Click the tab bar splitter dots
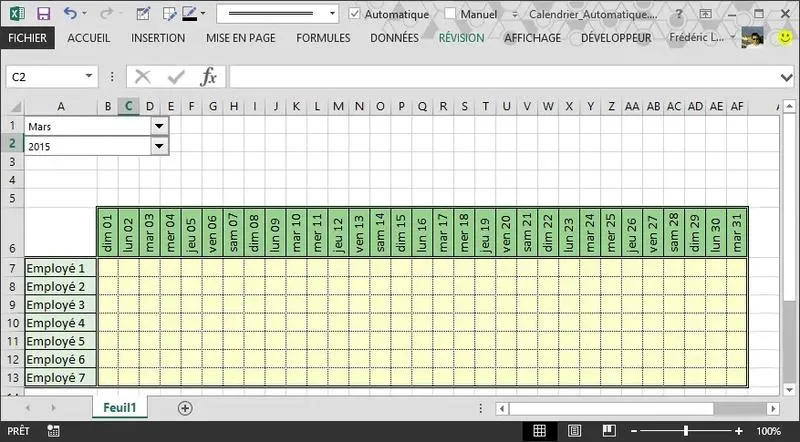This screenshot has height=442, width=800. coord(481,408)
